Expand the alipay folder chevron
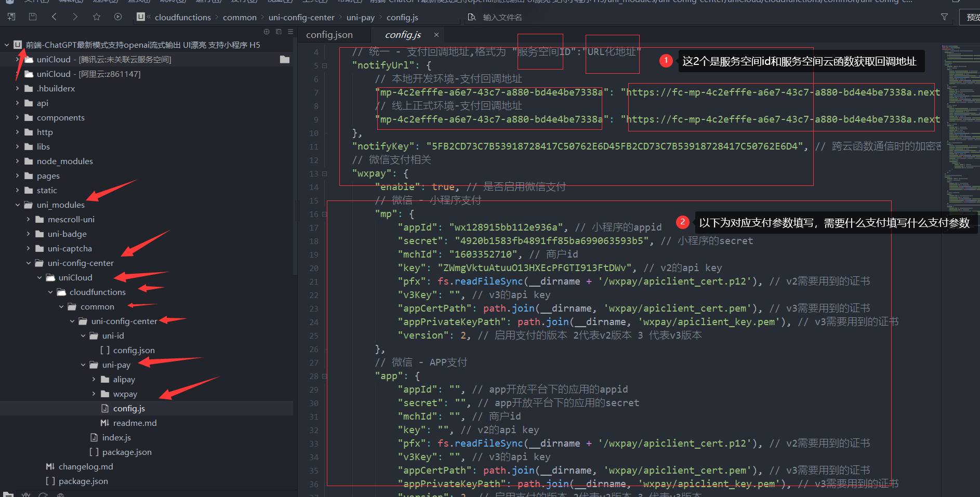 (94, 379)
